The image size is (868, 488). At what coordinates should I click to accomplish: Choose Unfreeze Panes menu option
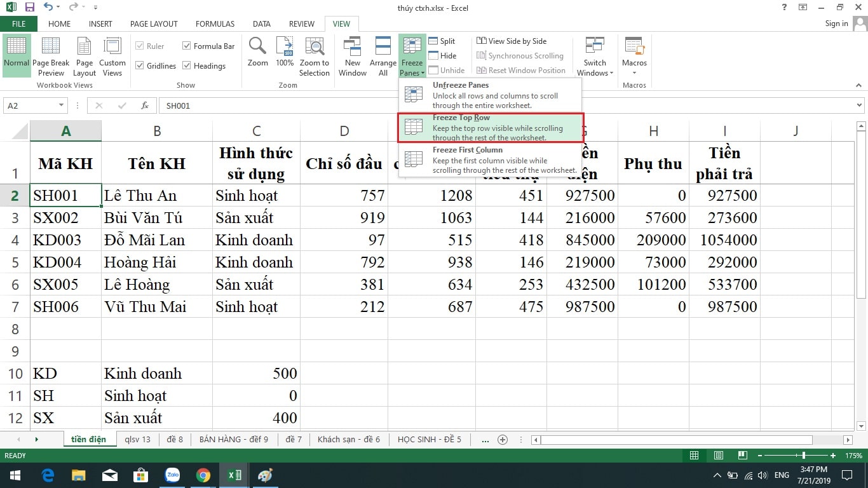point(490,95)
